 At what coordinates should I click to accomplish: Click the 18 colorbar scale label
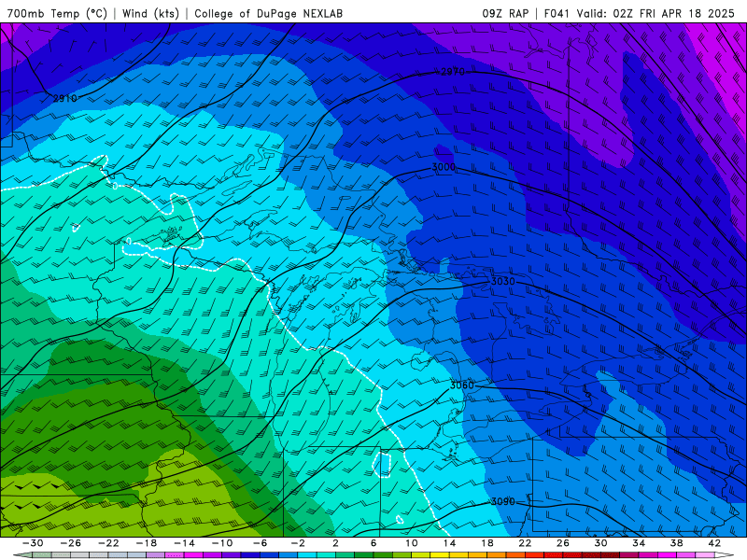(x=486, y=543)
